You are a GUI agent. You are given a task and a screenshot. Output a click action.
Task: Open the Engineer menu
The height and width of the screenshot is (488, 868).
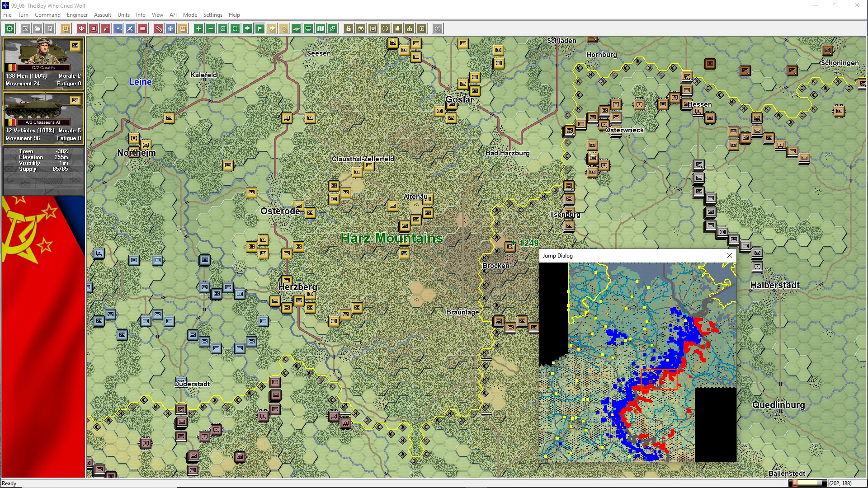77,15
